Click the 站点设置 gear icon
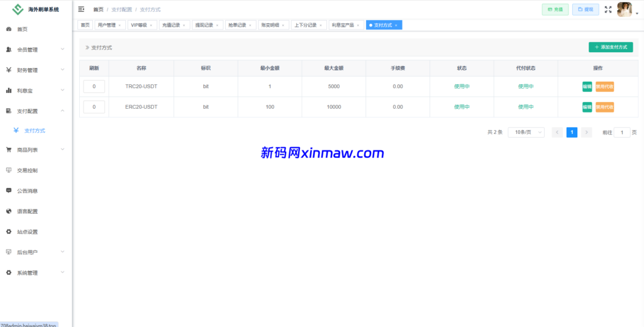The width and height of the screenshot is (644, 327). 9,231
